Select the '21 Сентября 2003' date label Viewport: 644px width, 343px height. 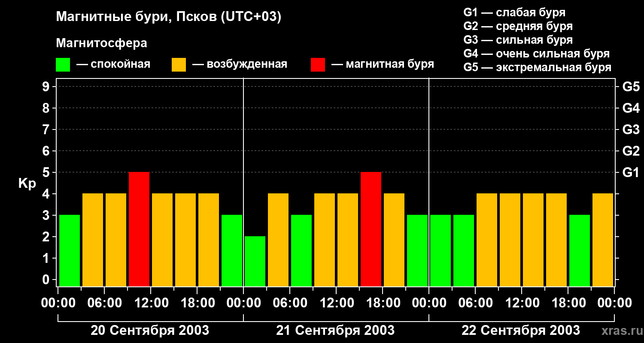coord(335,331)
